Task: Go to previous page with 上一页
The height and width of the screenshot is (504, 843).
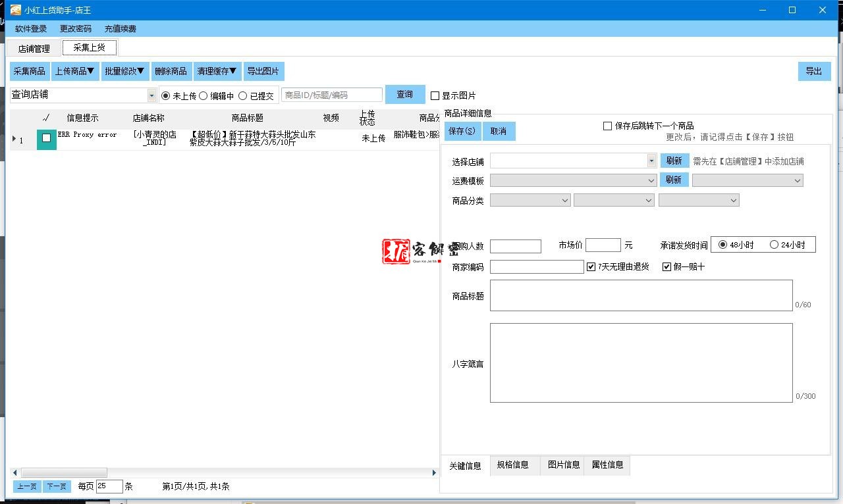Action: tap(27, 487)
